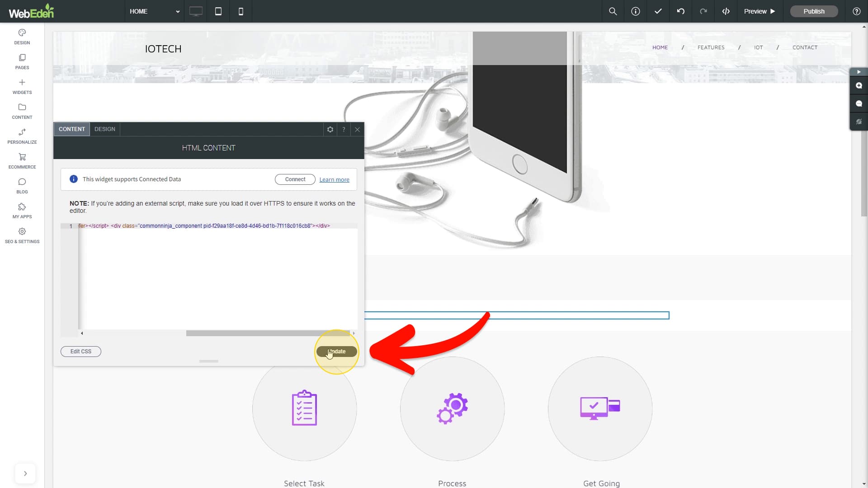Select desktop device view
Image resolution: width=868 pixels, height=488 pixels.
[x=196, y=11]
